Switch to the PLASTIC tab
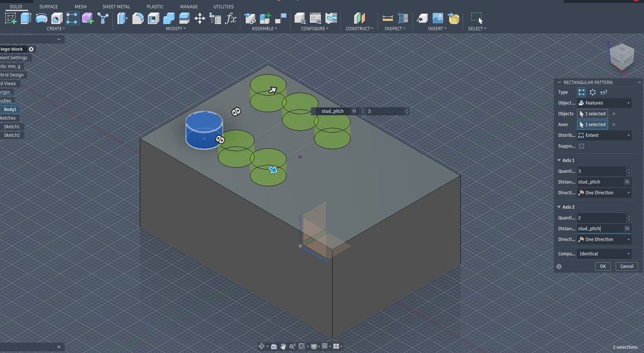 (x=155, y=6)
